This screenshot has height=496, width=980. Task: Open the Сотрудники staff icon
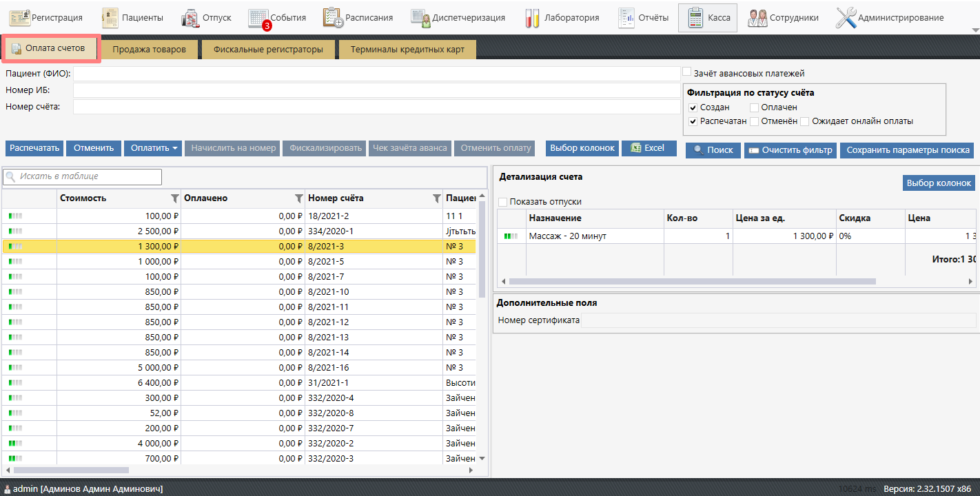click(758, 18)
